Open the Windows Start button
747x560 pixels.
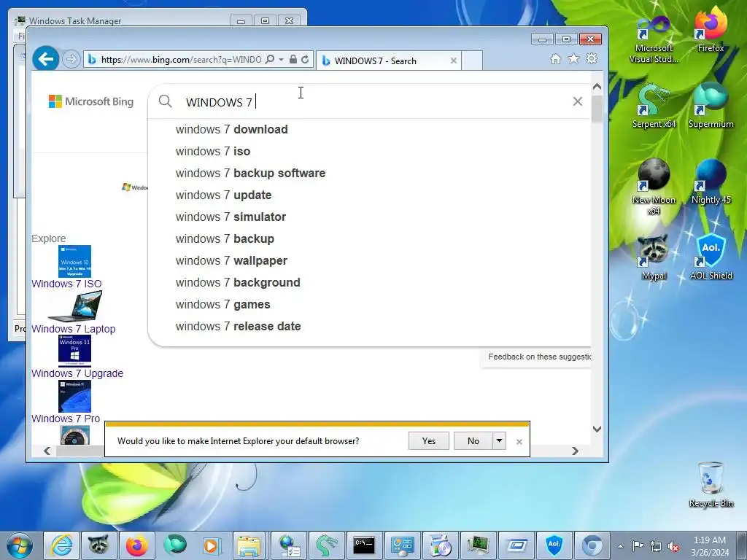(x=20, y=545)
